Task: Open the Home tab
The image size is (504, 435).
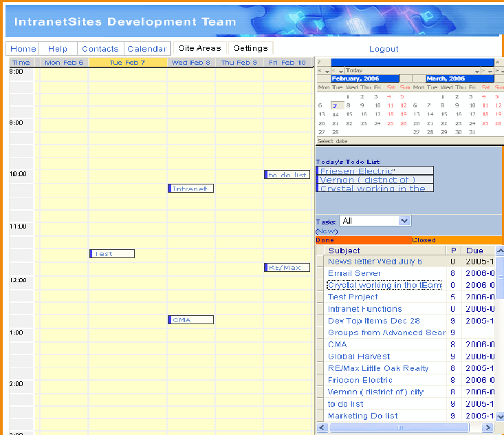Action: tap(23, 49)
